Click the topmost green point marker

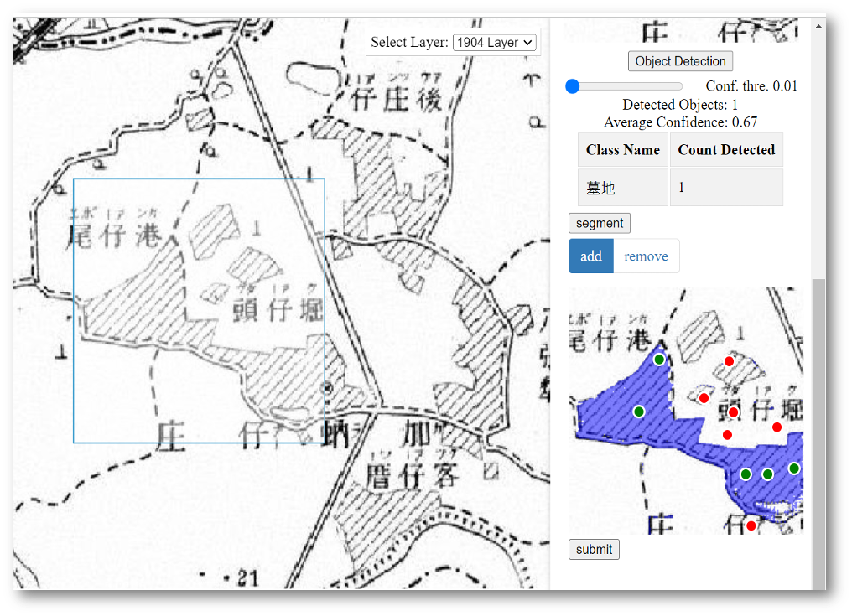(659, 360)
